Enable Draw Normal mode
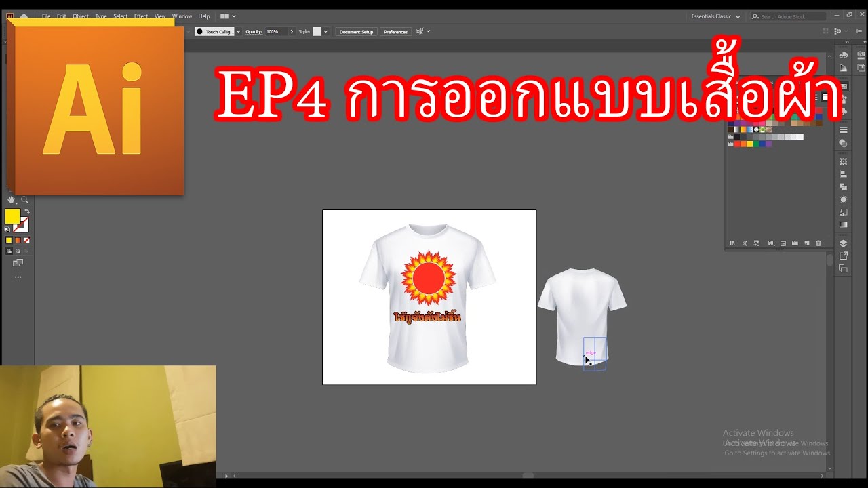The width and height of the screenshot is (868, 488). (x=9, y=251)
